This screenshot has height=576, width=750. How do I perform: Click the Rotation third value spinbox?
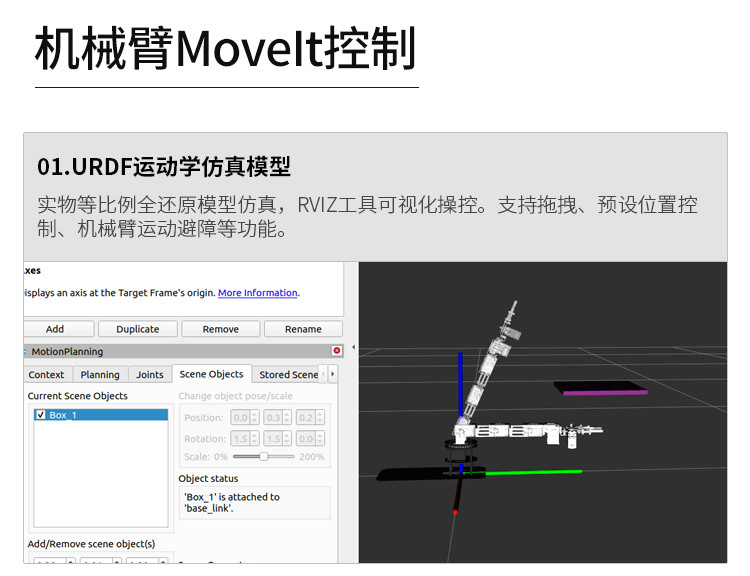point(310,438)
